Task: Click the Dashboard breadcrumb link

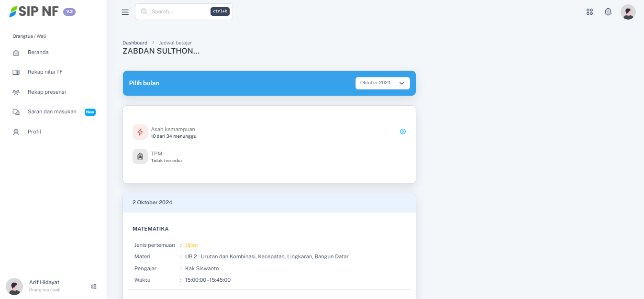Action: click(135, 43)
